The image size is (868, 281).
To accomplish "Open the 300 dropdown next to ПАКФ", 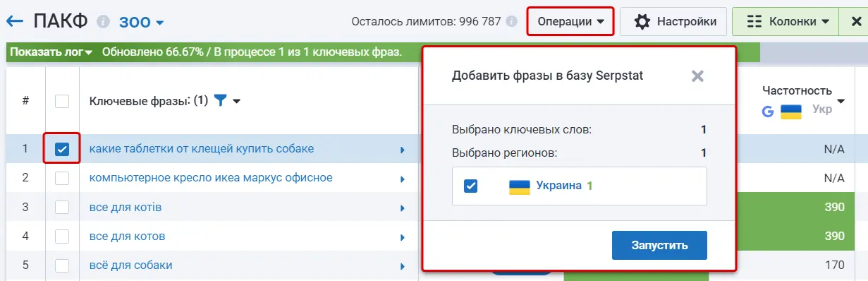I will tap(141, 23).
